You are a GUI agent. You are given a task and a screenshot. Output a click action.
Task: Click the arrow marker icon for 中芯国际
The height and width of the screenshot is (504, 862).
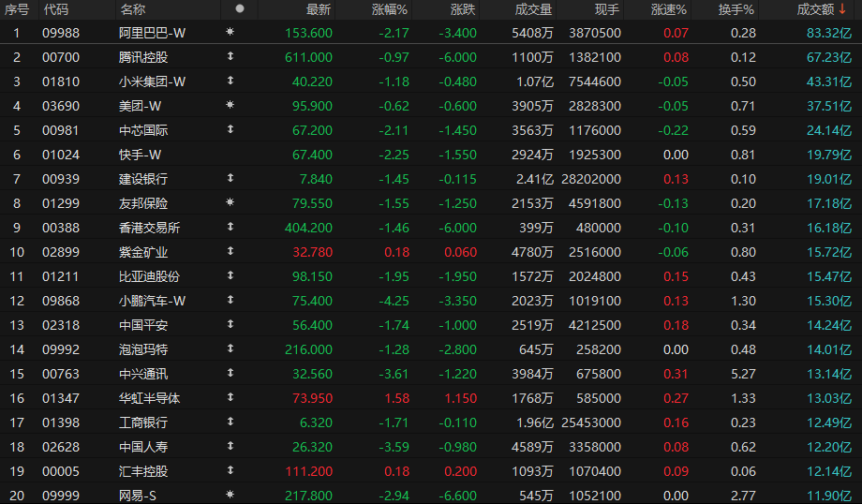point(230,129)
